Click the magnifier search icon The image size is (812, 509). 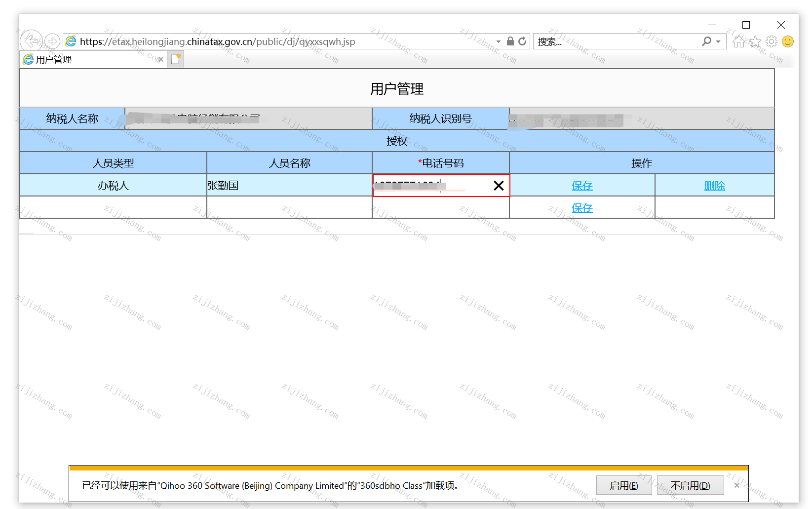(x=707, y=41)
